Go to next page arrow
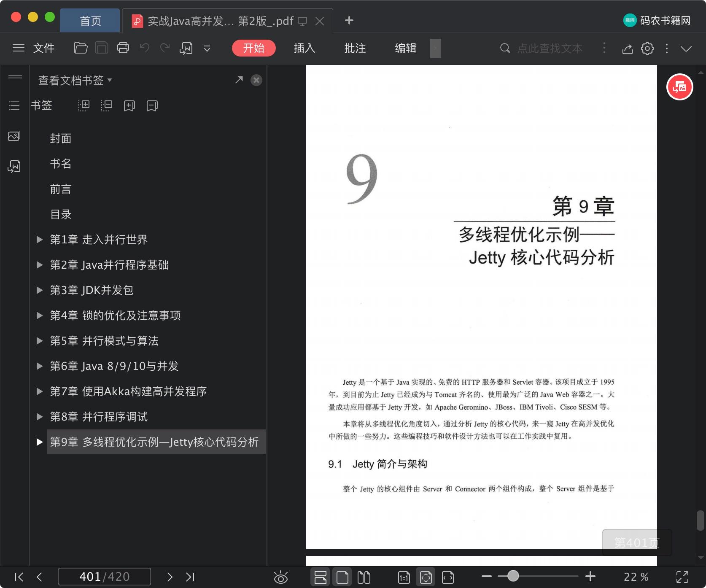Viewport: 706px width, 588px height. pyautogui.click(x=170, y=577)
